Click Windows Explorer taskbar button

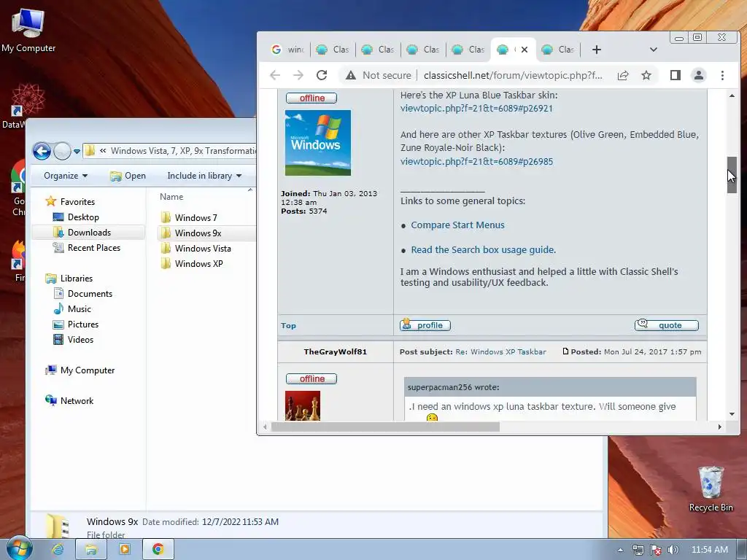(x=91, y=550)
